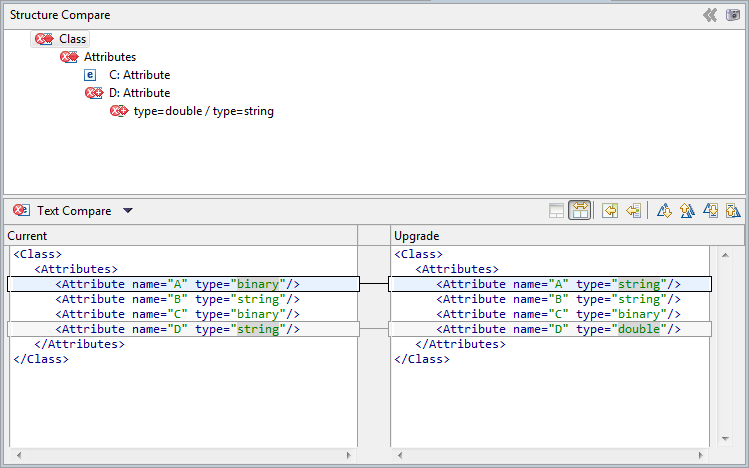Jump to the previous change
The height and width of the screenshot is (468, 749).
point(732,210)
